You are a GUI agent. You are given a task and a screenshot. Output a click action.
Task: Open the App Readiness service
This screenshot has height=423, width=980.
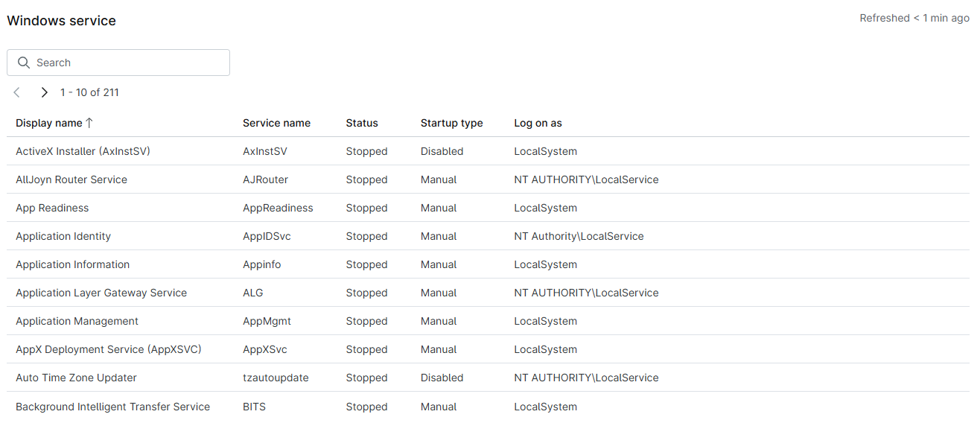pyautogui.click(x=52, y=208)
